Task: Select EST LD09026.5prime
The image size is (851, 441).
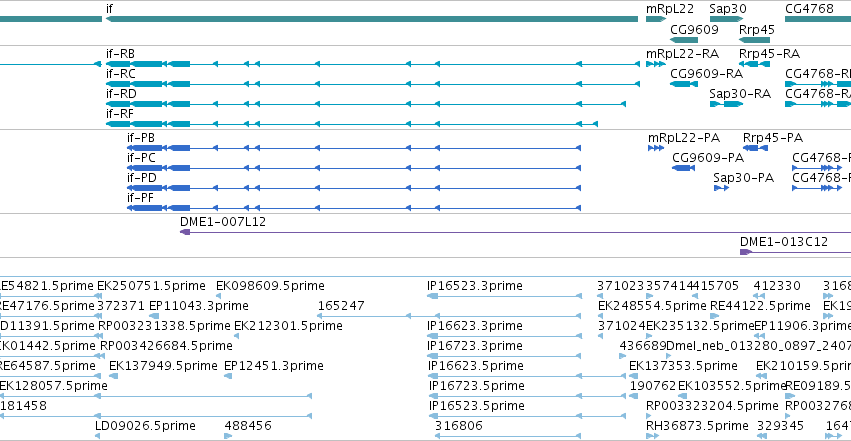Action: pyautogui.click(x=145, y=426)
